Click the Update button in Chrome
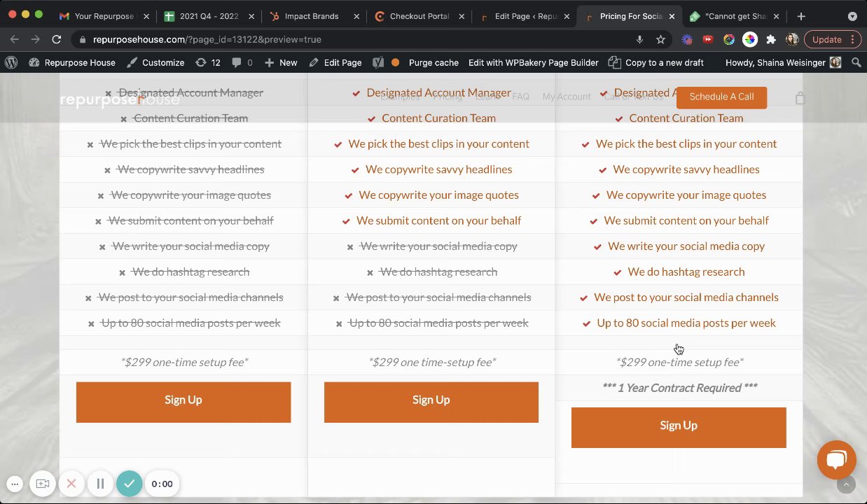 pyautogui.click(x=832, y=40)
